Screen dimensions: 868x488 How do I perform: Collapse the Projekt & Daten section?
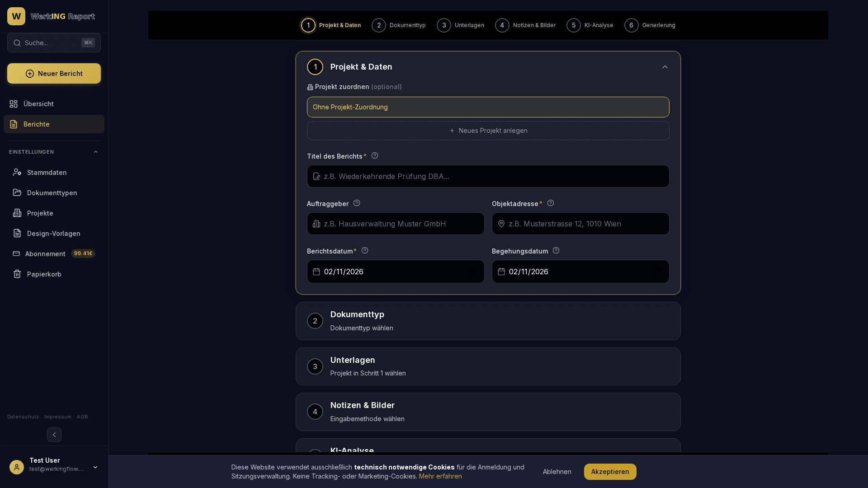665,67
